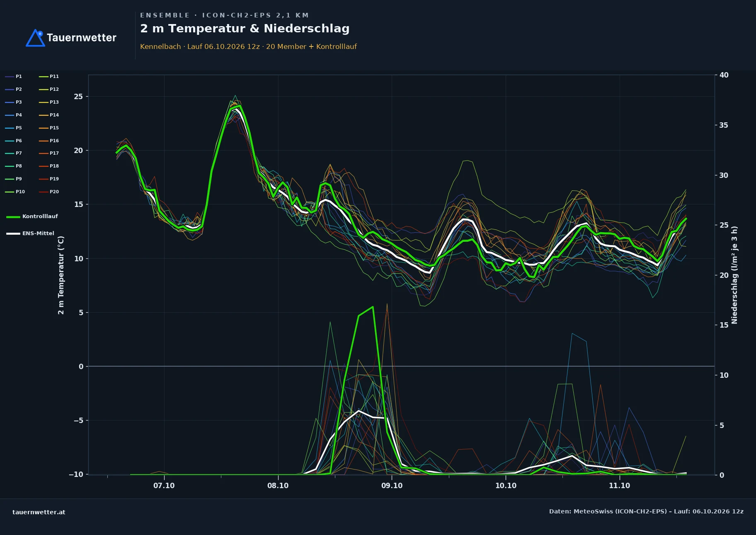Select P6 in the member legend
The image size is (756, 535).
coord(14,141)
